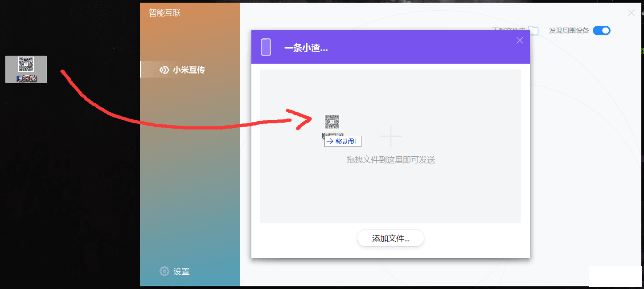Open 设置 at the sidebar bottom

(x=175, y=271)
